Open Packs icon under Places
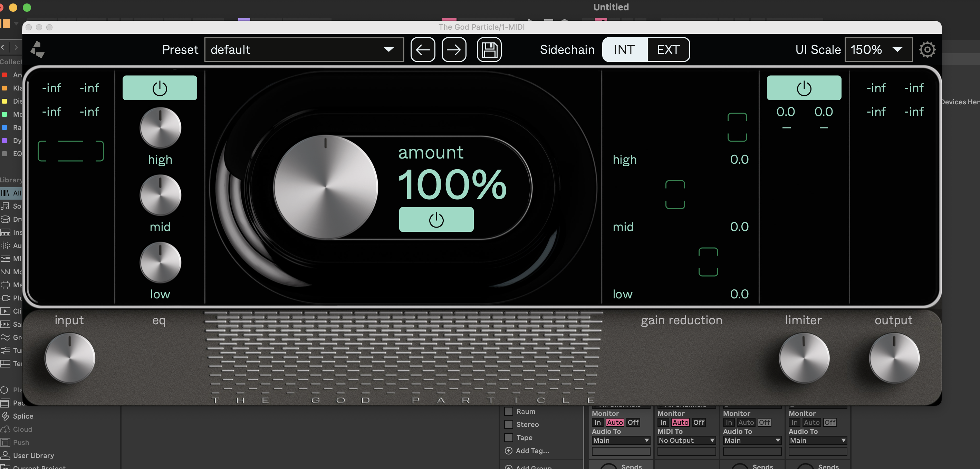Viewport: 980px width, 469px height. point(5,403)
